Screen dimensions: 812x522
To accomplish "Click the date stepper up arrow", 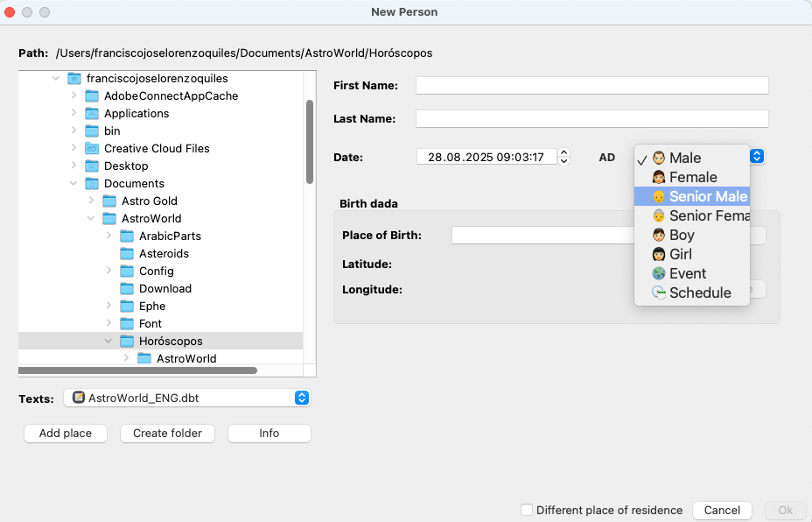I will tap(563, 153).
